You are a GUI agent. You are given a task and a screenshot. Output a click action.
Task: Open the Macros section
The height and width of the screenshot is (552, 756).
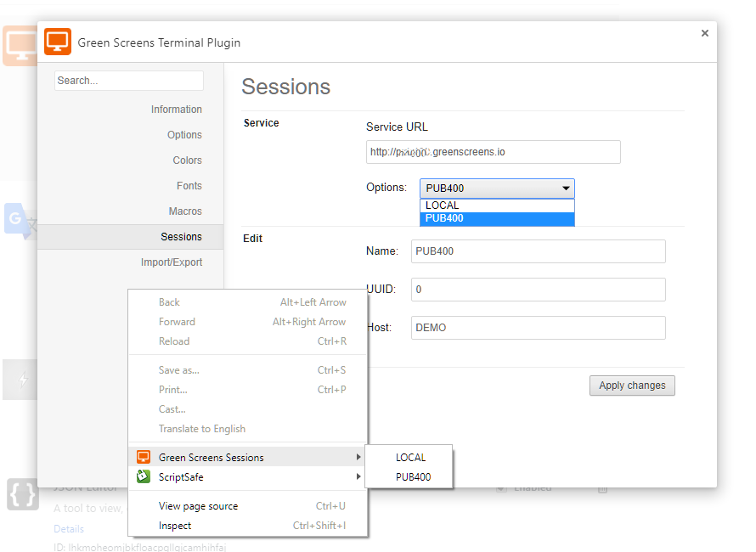click(x=185, y=211)
